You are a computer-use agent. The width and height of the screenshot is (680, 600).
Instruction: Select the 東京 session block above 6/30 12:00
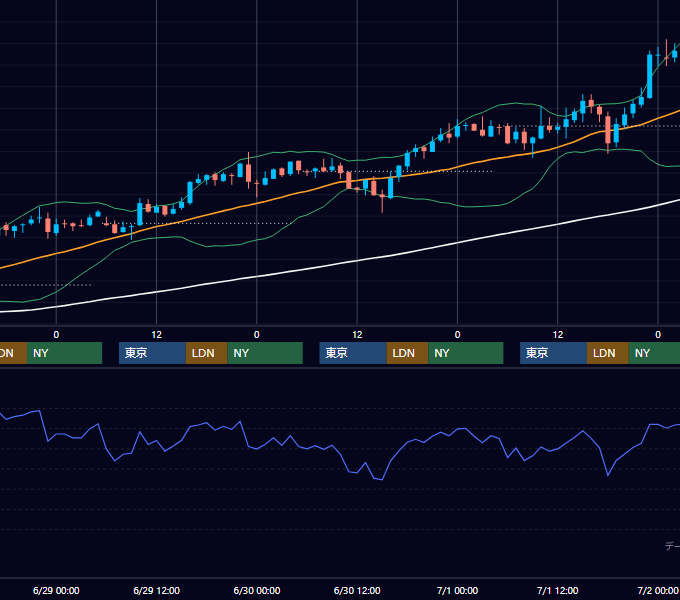point(353,353)
